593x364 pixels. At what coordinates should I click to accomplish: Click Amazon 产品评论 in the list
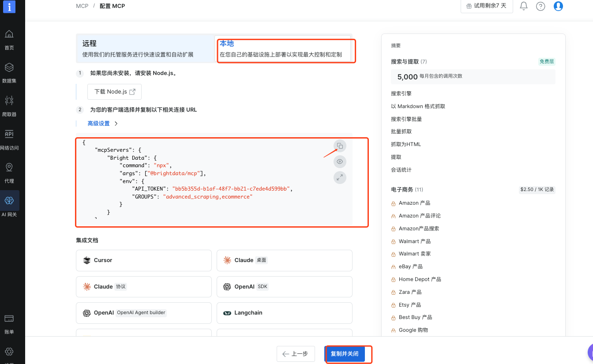tap(420, 216)
